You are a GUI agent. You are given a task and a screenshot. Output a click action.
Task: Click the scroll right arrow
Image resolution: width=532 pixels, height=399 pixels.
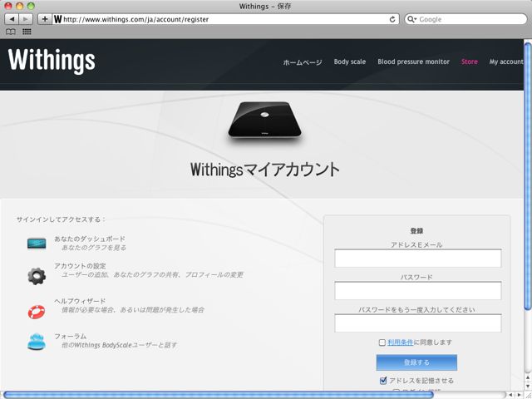(519, 395)
